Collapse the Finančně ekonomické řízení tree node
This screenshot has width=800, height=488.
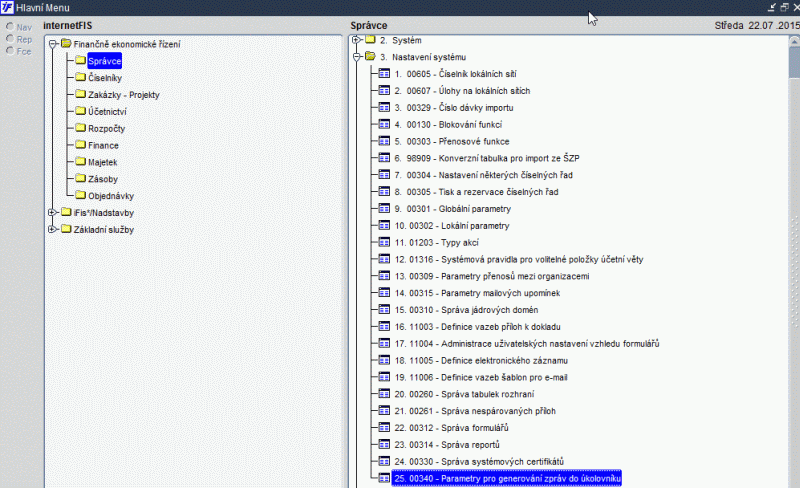52,44
